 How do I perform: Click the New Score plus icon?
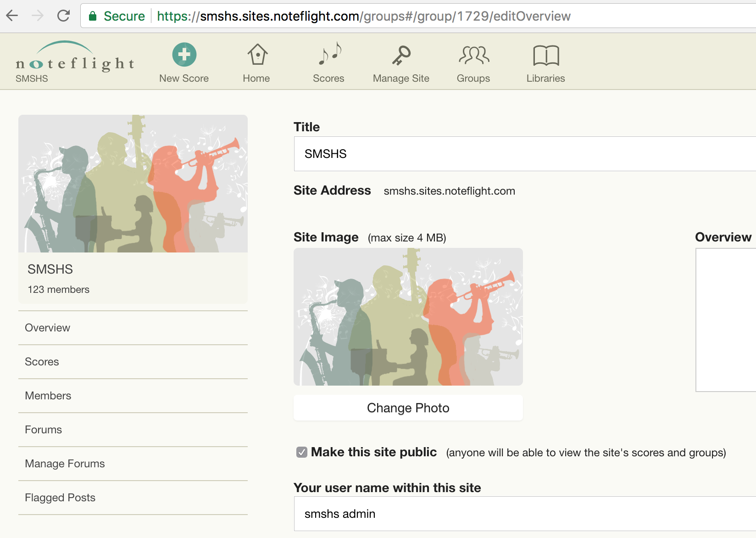click(184, 55)
